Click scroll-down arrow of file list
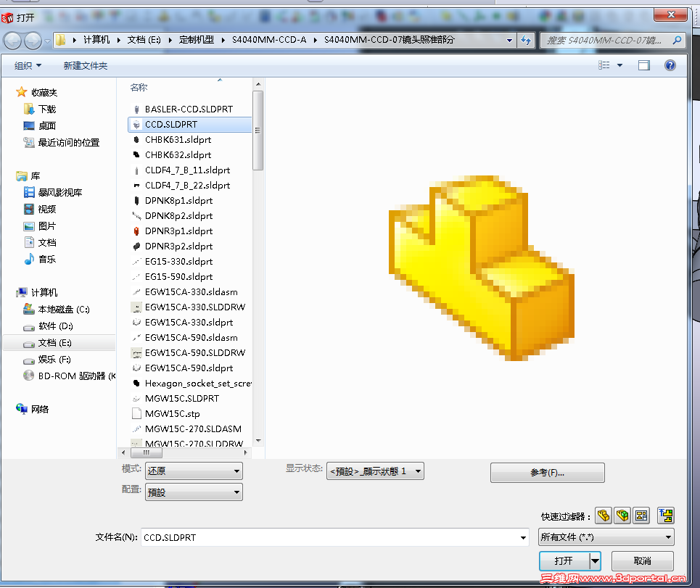Screen dimensions: 700x588 258,441
